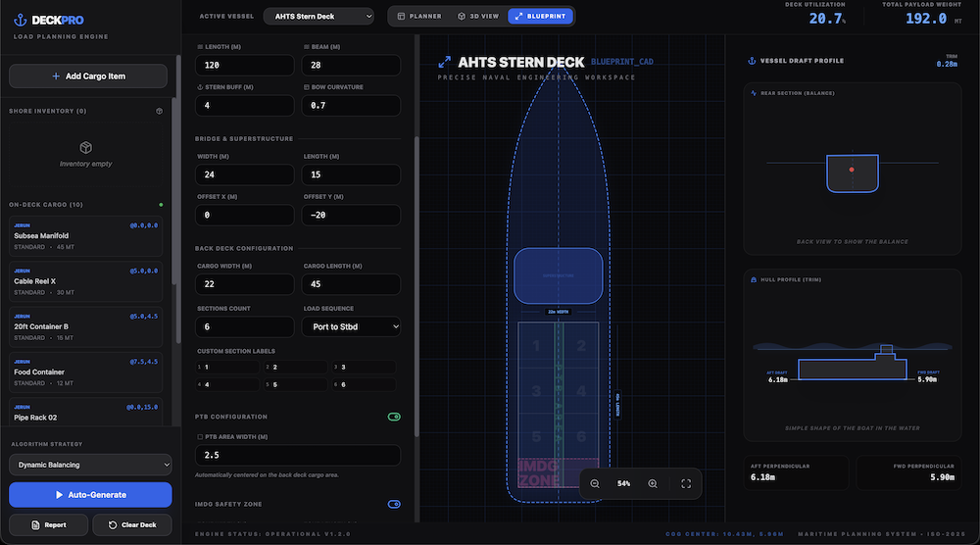Open the Report button

tap(49, 525)
